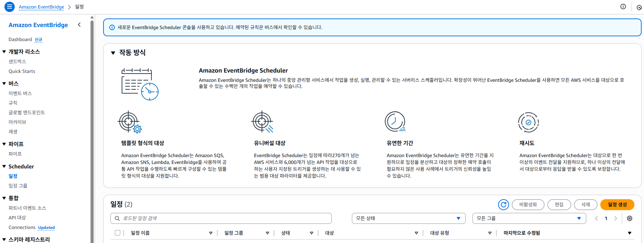Open 규칙 in side navigation
Image resolution: width=644 pixels, height=243 pixels.
pyautogui.click(x=13, y=103)
